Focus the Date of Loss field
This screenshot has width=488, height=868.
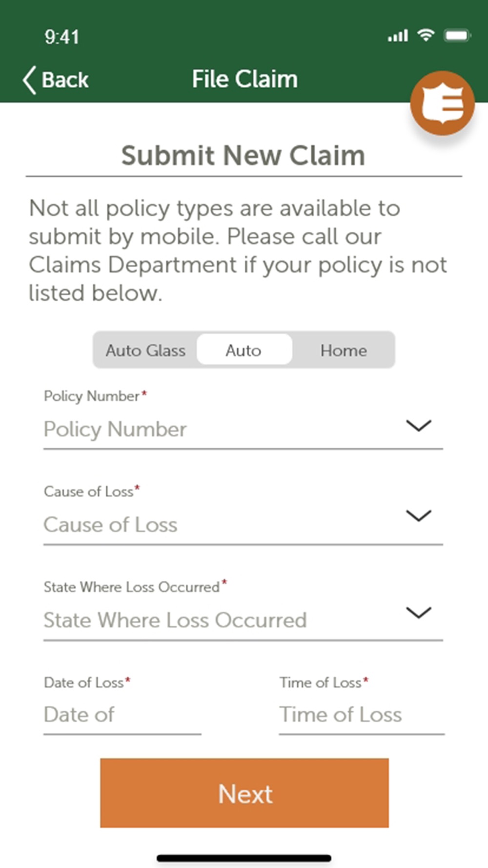point(122,715)
